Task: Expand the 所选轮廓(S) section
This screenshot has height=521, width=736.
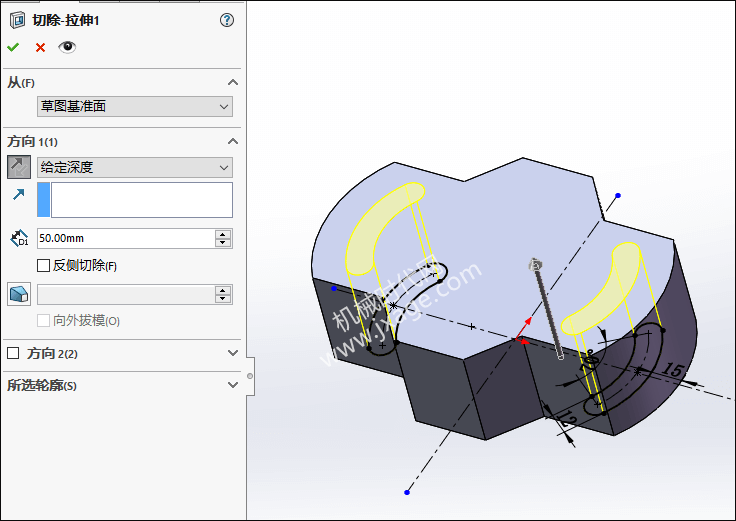Action: tap(233, 385)
